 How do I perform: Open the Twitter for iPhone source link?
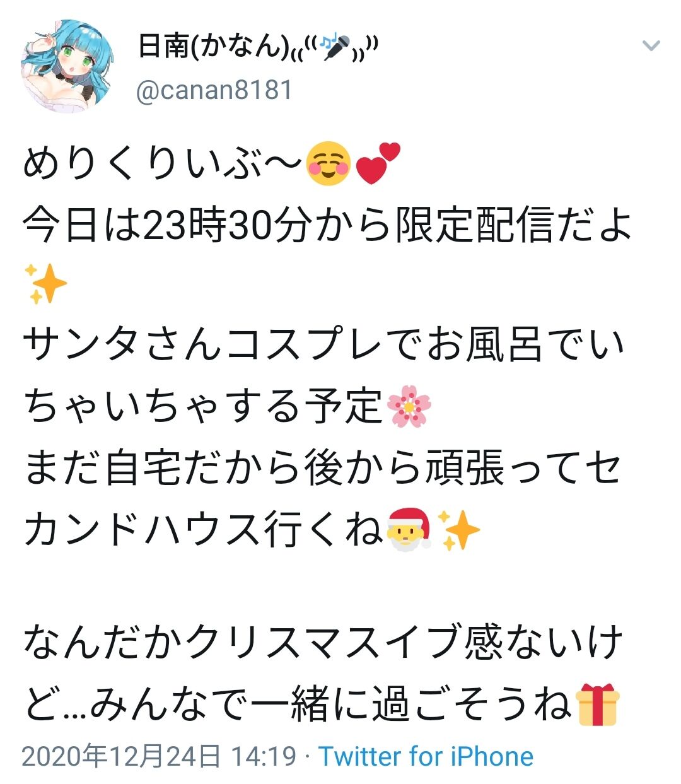[x=426, y=756]
